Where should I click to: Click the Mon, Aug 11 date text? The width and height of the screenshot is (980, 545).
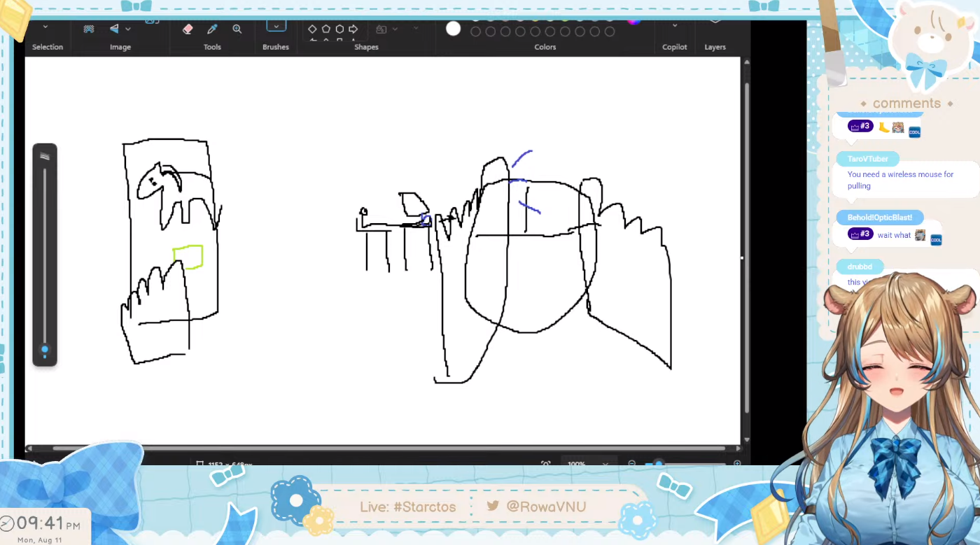(40, 540)
